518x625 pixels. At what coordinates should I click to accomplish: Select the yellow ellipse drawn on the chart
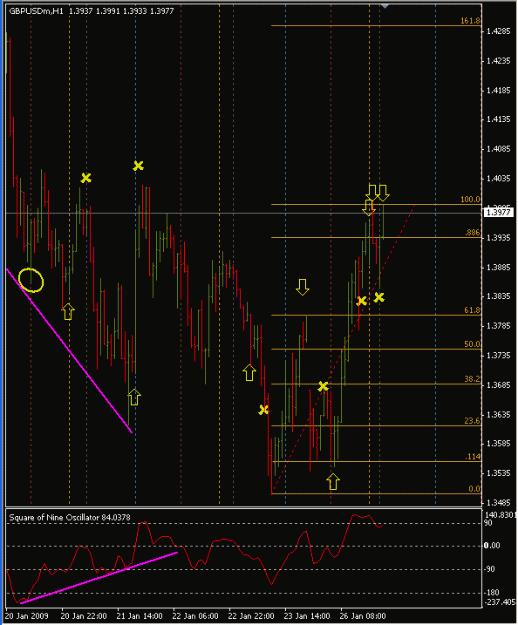pos(31,280)
